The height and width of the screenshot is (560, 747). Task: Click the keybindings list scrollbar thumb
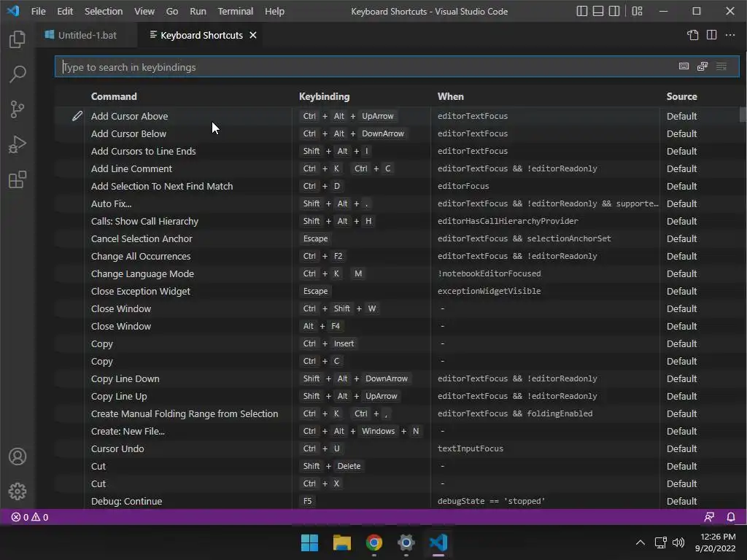click(743, 114)
